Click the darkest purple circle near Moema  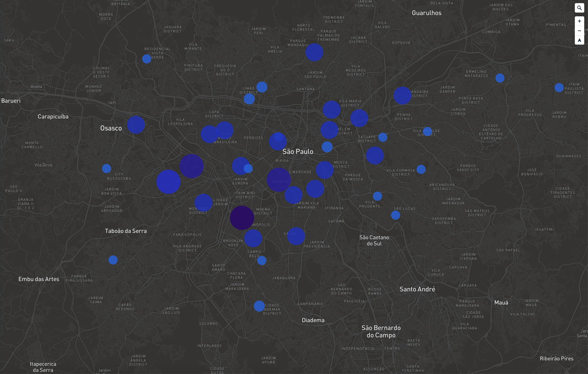(x=242, y=218)
